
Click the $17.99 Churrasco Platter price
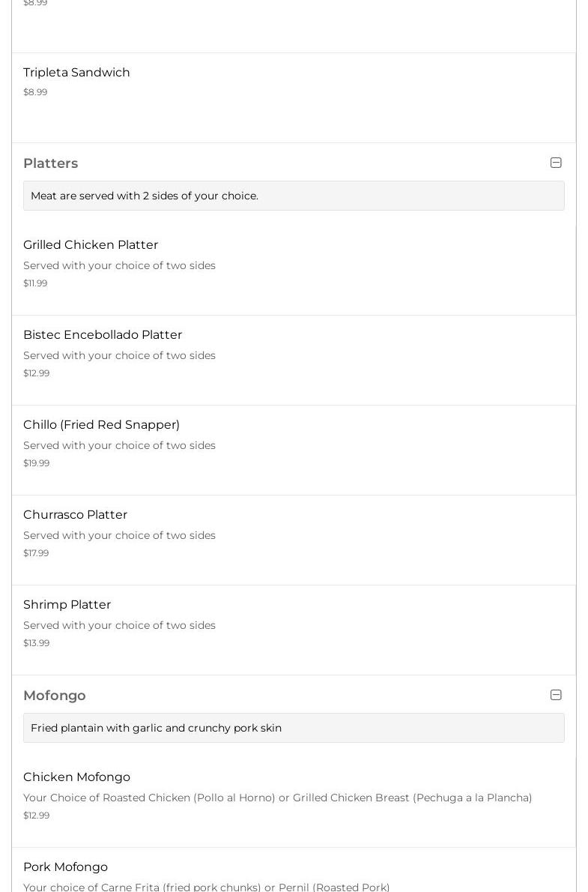[36, 553]
